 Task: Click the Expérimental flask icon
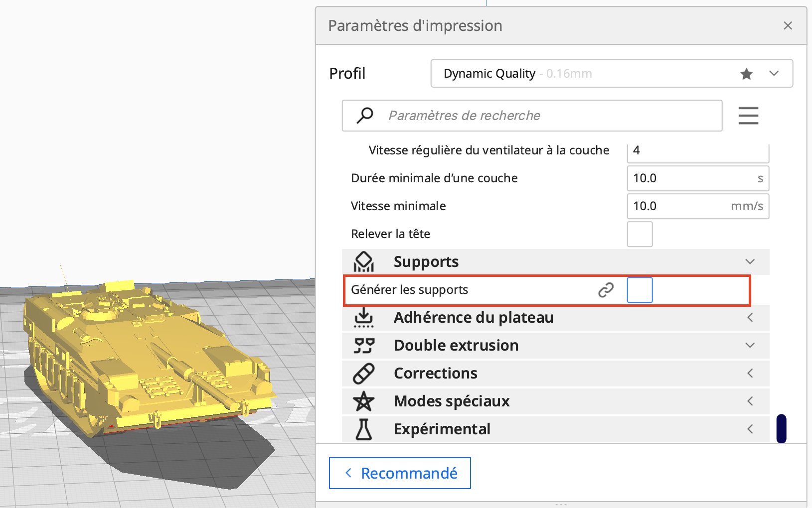[x=364, y=429]
